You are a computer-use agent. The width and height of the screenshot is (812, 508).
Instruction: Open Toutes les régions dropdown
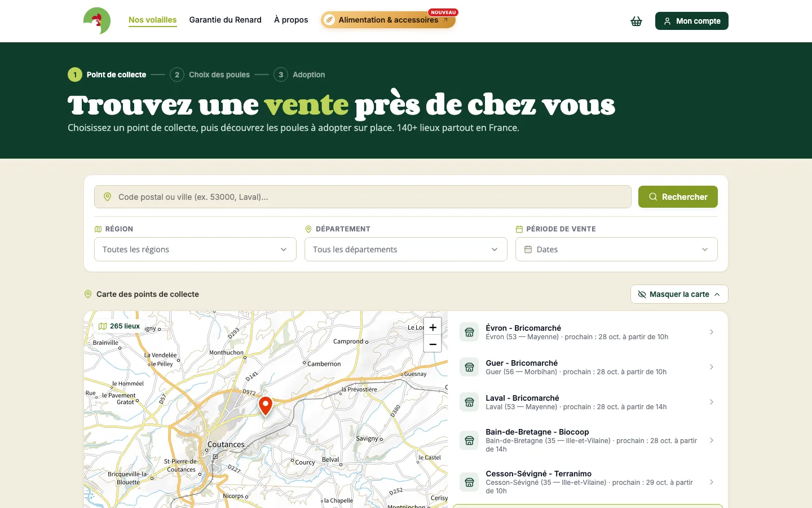(195, 249)
